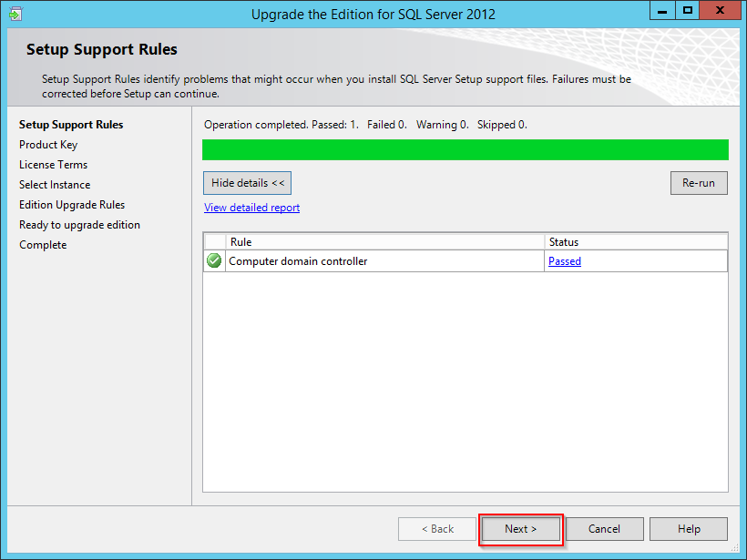The image size is (747, 560).
Task: Re-run the setup support rules
Action: point(699,183)
